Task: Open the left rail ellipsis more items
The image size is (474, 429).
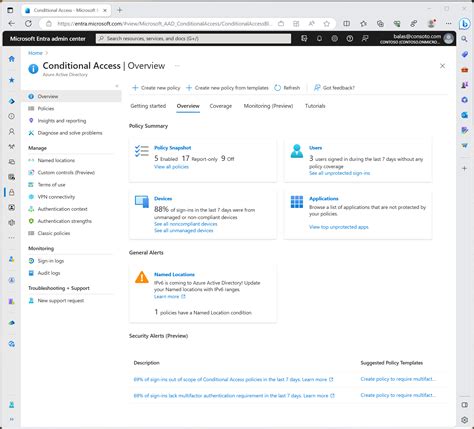Action: coord(12,238)
